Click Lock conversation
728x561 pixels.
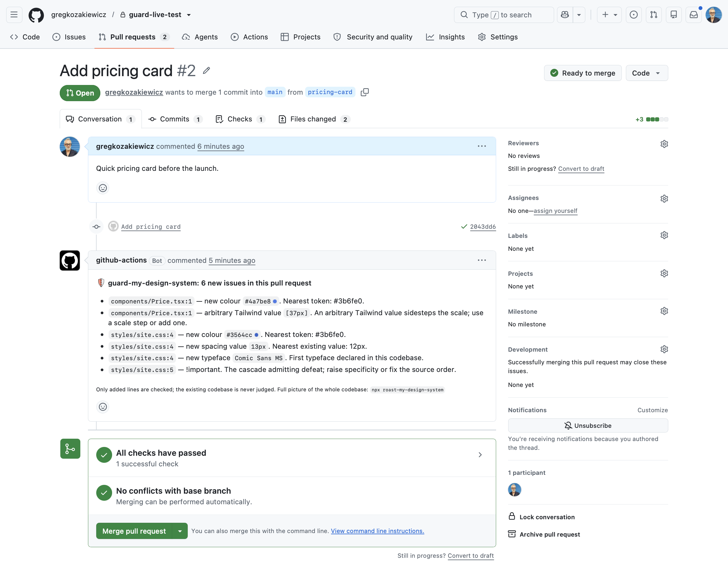click(x=541, y=517)
